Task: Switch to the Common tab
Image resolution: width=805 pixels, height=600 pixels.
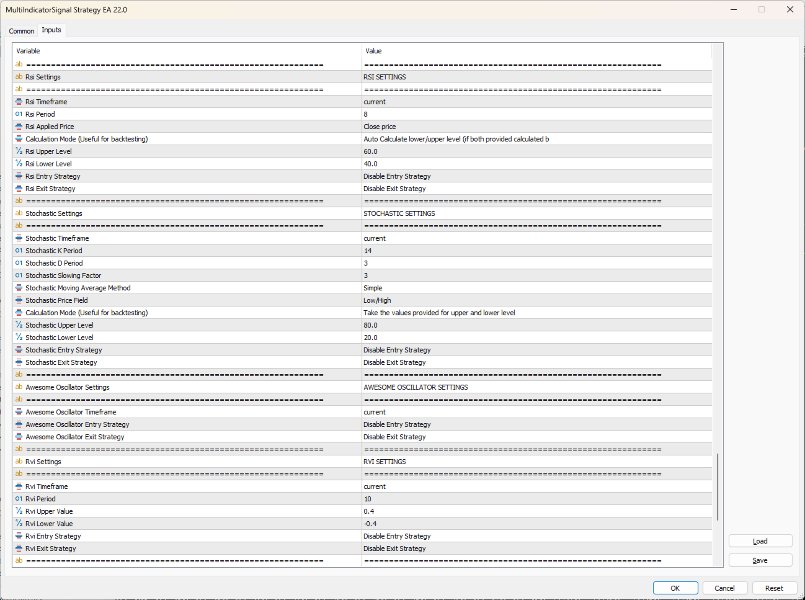Action: 21,31
